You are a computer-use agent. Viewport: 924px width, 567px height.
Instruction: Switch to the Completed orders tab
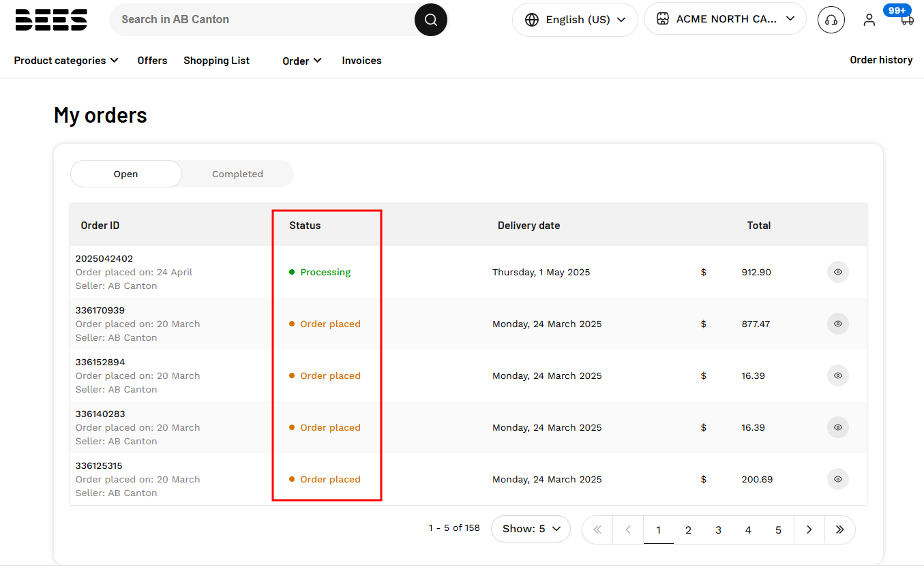coord(237,174)
